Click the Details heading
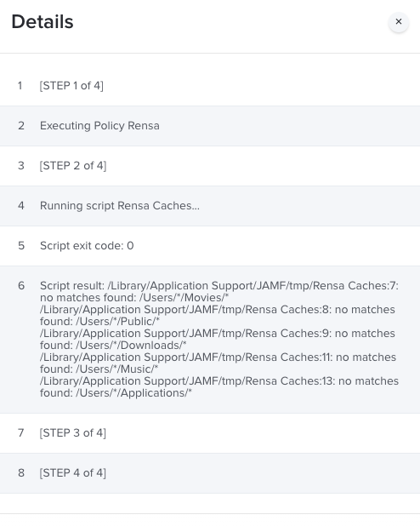The image size is (420, 526). pyautogui.click(x=43, y=22)
